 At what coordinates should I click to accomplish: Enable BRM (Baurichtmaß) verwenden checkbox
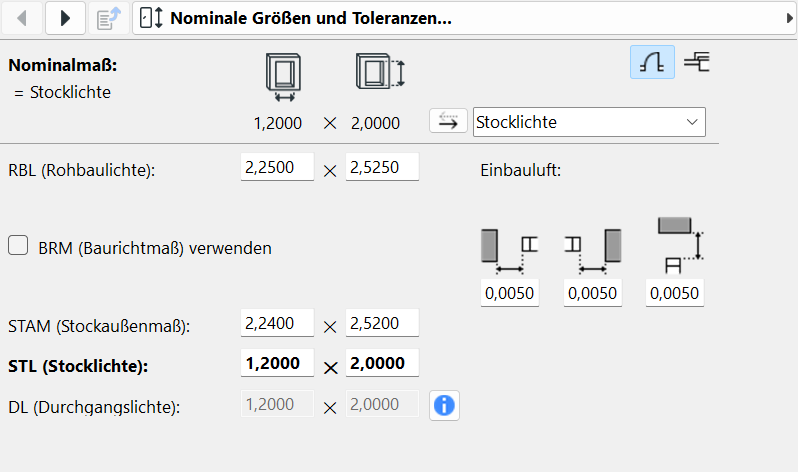18,246
